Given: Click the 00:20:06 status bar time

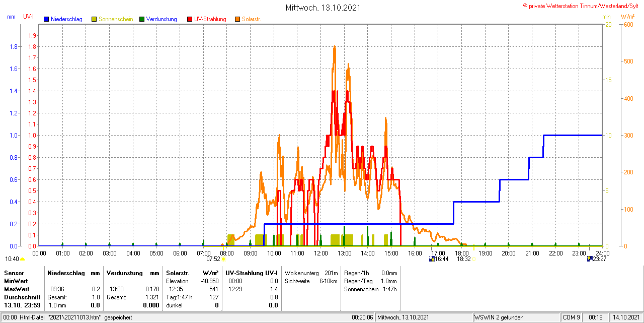Looking at the screenshot, I should (x=362, y=317).
